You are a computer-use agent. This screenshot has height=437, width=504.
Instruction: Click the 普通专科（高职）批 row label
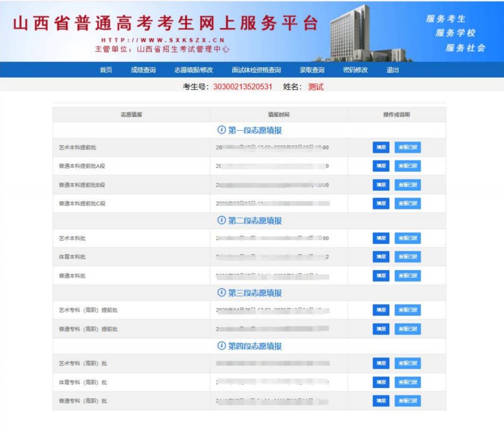pos(82,401)
